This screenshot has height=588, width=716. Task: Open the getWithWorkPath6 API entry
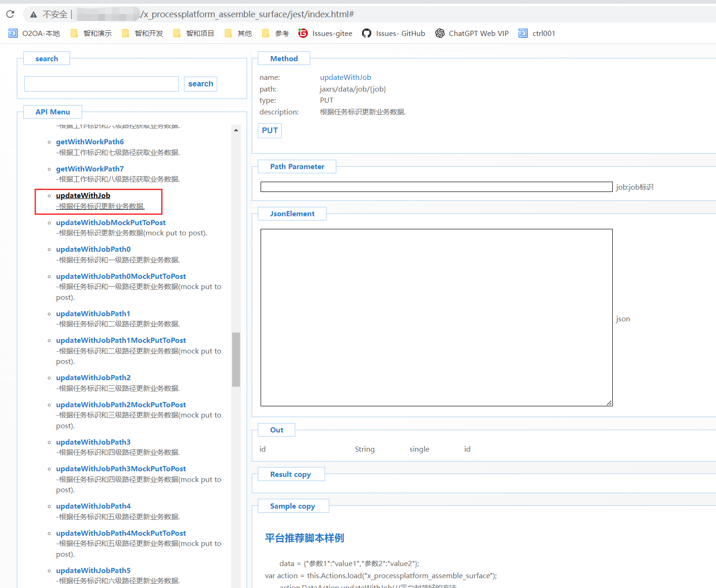click(x=90, y=142)
